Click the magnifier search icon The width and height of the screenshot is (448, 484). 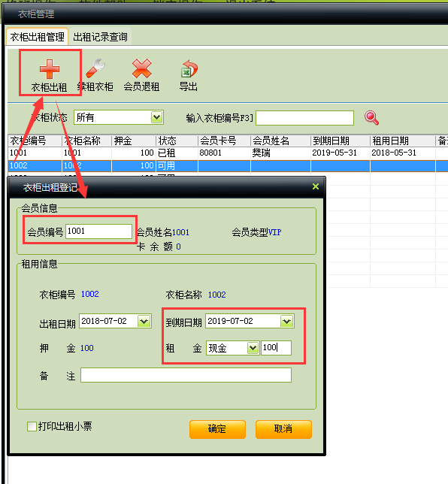[x=371, y=118]
